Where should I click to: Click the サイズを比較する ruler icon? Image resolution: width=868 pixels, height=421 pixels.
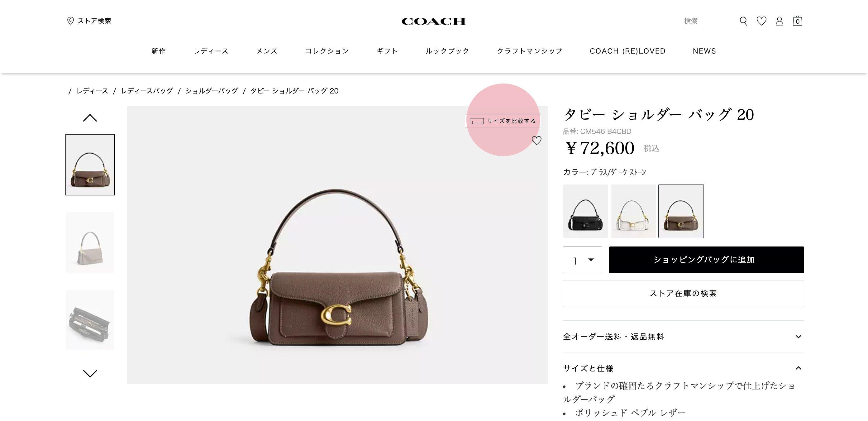click(x=477, y=121)
